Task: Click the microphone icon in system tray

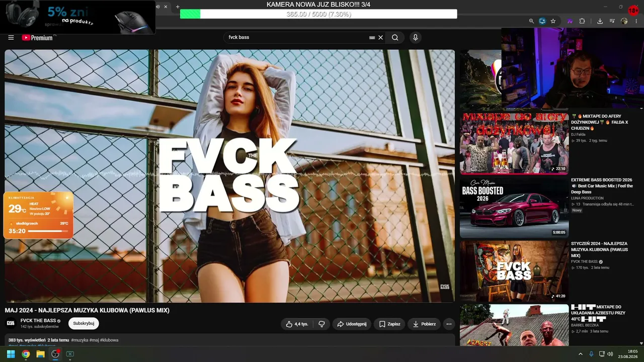Action: click(x=591, y=354)
